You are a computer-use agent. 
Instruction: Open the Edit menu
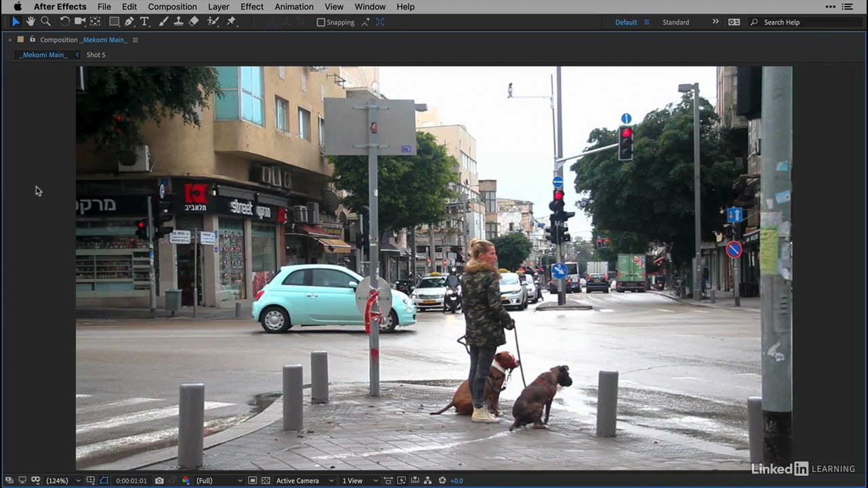pyautogui.click(x=129, y=7)
